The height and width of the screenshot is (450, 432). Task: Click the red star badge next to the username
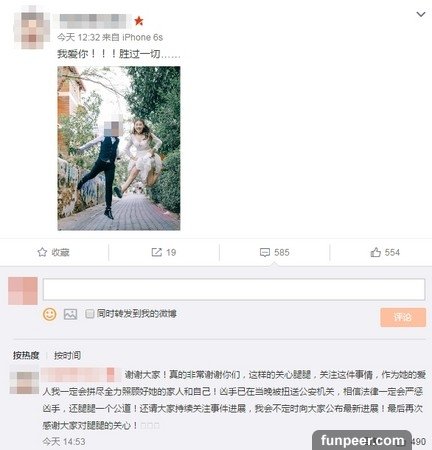139,21
